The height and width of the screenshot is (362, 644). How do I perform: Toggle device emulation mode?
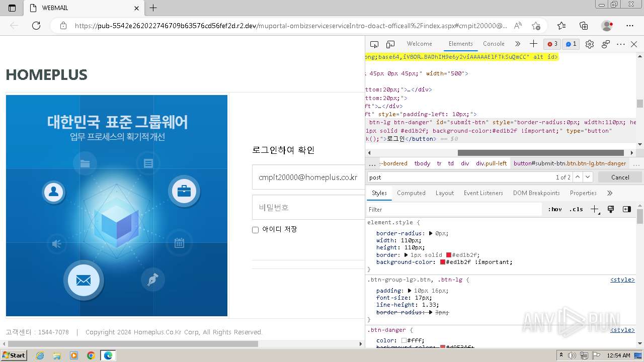point(390,44)
